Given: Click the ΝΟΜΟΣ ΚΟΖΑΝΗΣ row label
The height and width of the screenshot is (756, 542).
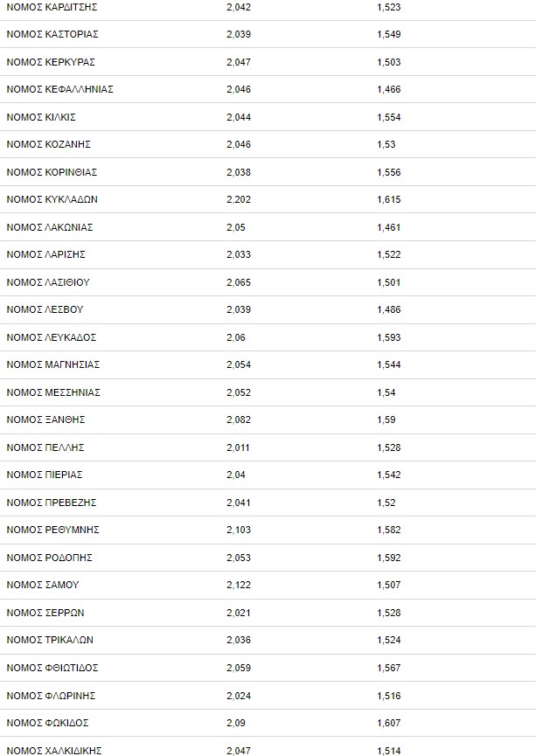Looking at the screenshot, I should 48,144.
